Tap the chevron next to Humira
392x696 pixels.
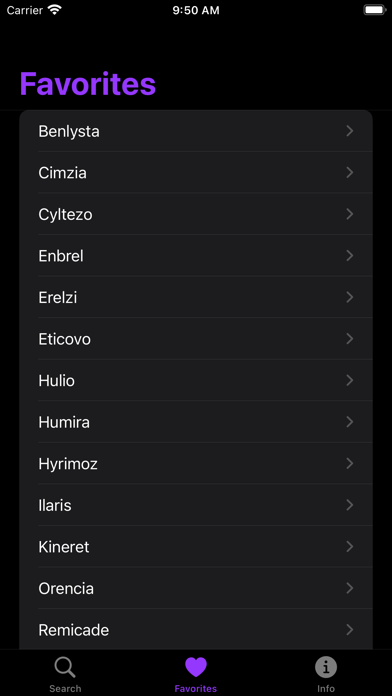click(x=350, y=422)
